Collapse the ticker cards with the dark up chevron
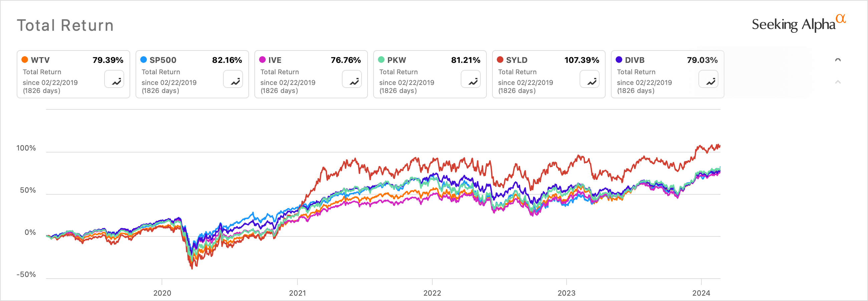 (x=838, y=60)
